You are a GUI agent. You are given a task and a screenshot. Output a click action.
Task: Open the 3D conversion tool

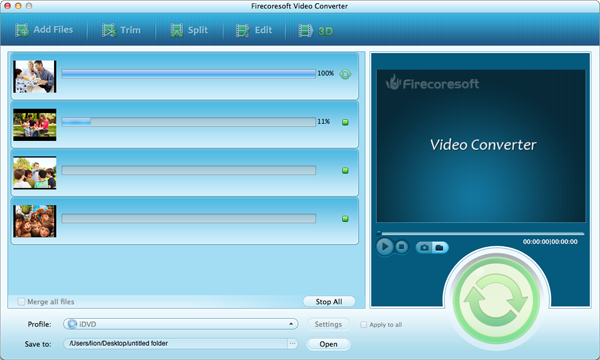point(316,31)
